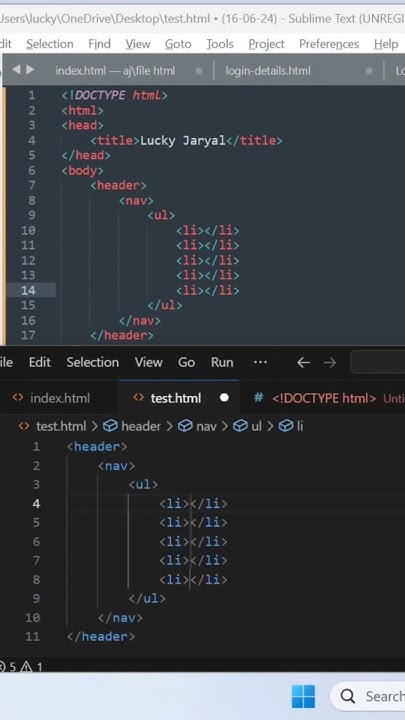The width and height of the screenshot is (405, 720).
Task: Click unsaved dot on test.html VS Code tab
Action: tap(224, 398)
